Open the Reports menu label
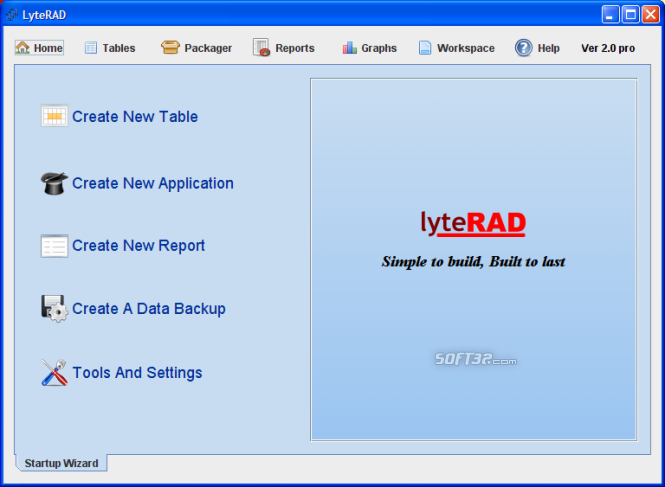This screenshot has height=487, width=665. coord(295,48)
